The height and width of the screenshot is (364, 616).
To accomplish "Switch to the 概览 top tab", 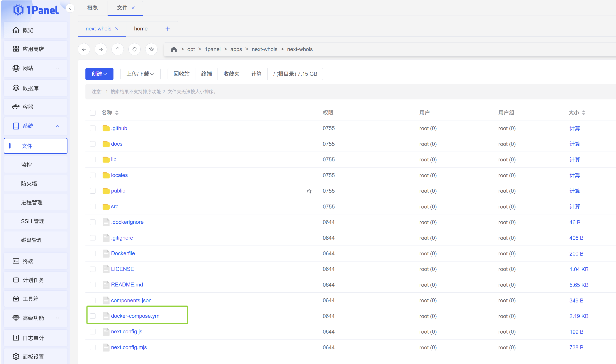I will [x=92, y=8].
